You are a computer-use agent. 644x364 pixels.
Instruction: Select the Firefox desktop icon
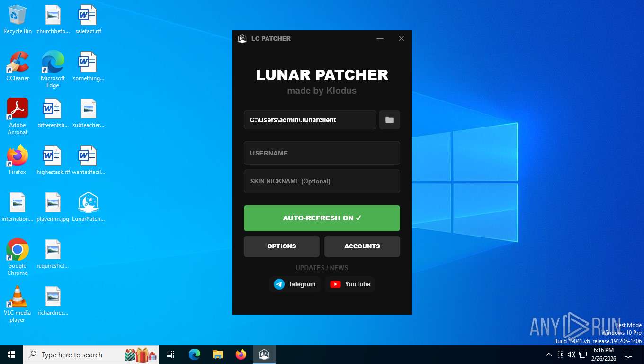18,160
